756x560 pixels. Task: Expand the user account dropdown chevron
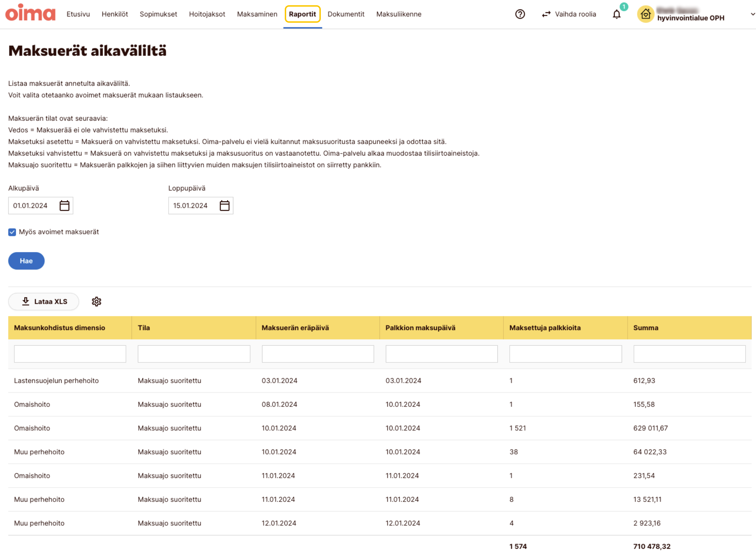click(752, 14)
